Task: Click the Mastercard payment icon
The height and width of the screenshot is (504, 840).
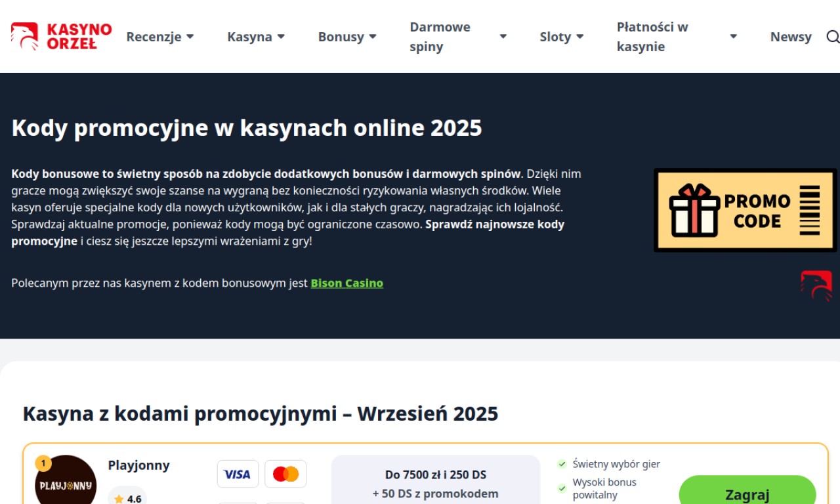Action: pyautogui.click(x=285, y=474)
